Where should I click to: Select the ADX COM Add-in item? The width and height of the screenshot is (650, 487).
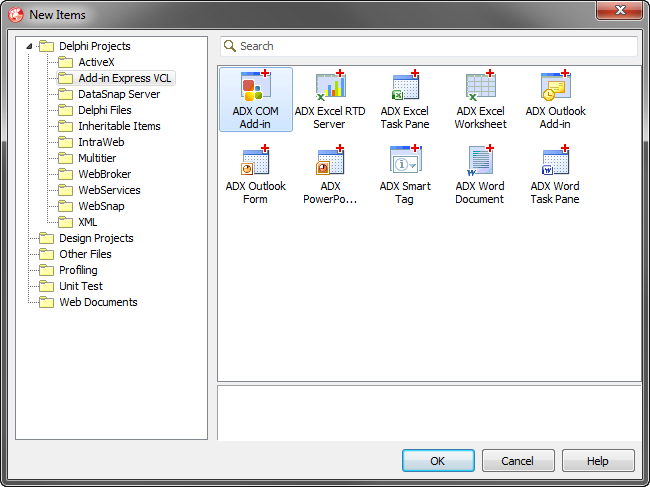[256, 99]
